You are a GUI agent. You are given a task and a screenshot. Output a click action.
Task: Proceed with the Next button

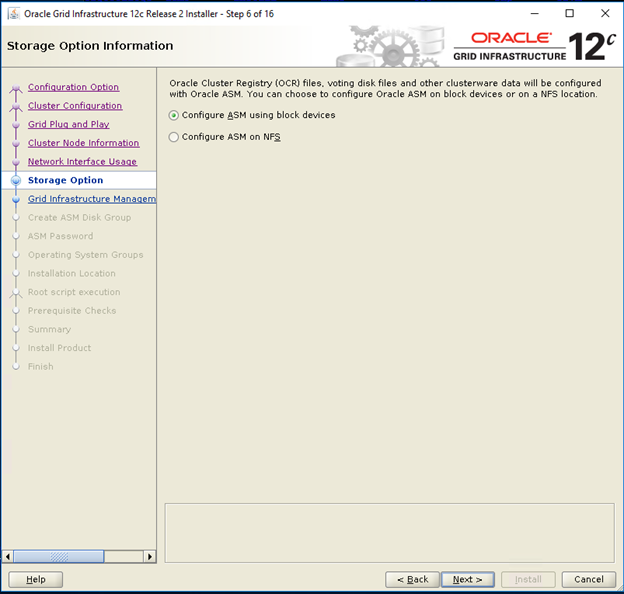(468, 579)
